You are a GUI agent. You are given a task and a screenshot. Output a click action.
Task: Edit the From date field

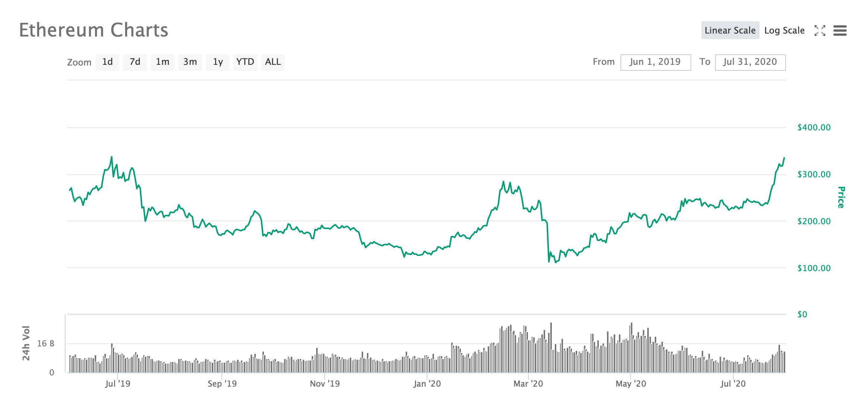pos(655,62)
